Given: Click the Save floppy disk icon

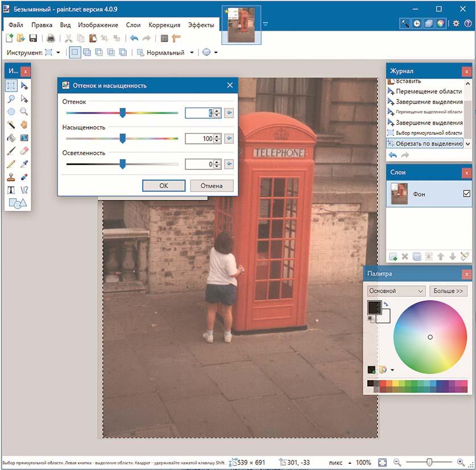Looking at the screenshot, I should (33, 38).
